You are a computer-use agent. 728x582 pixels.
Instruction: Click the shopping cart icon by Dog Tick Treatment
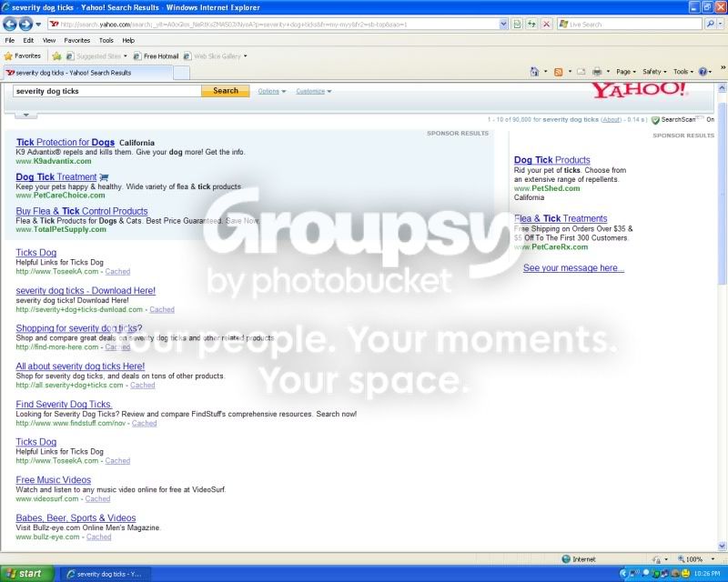point(104,177)
